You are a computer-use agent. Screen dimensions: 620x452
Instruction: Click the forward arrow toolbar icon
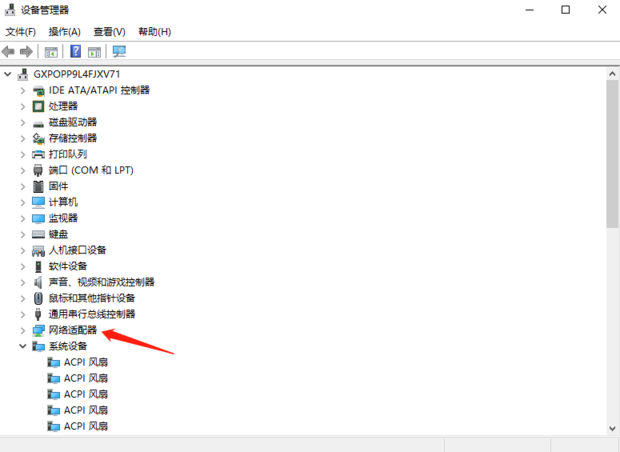pyautogui.click(x=26, y=51)
